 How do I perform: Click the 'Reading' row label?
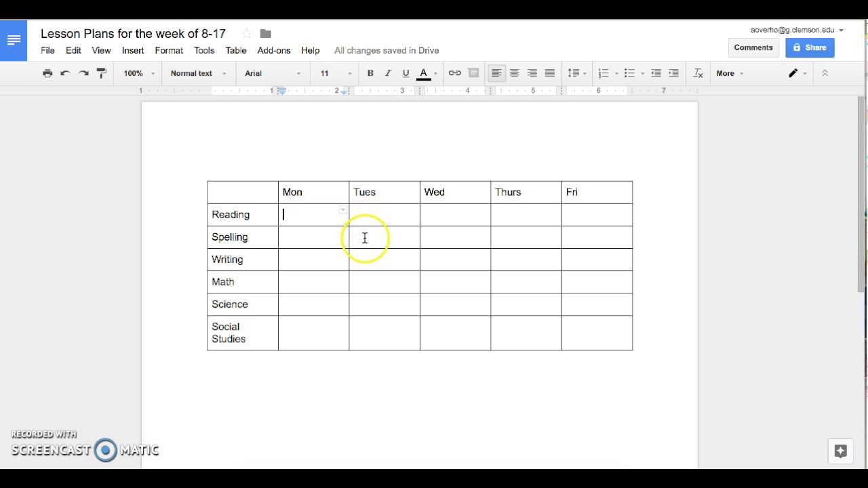[231, 215]
